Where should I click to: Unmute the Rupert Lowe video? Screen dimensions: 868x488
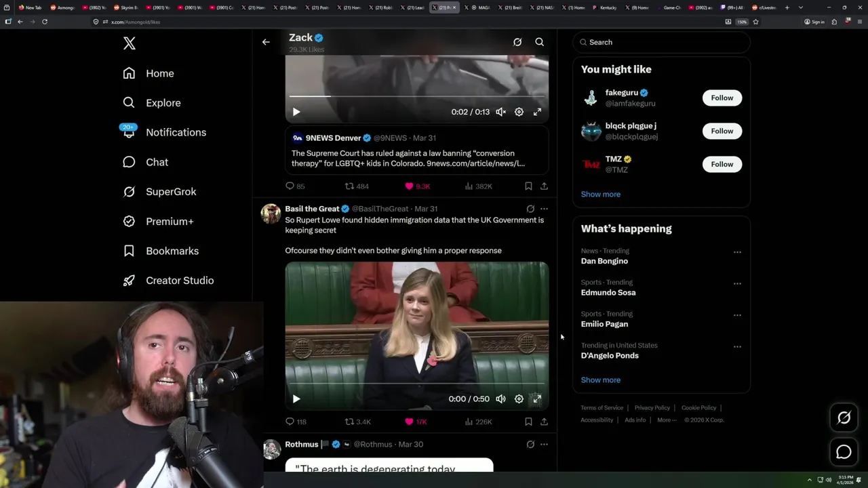500,399
